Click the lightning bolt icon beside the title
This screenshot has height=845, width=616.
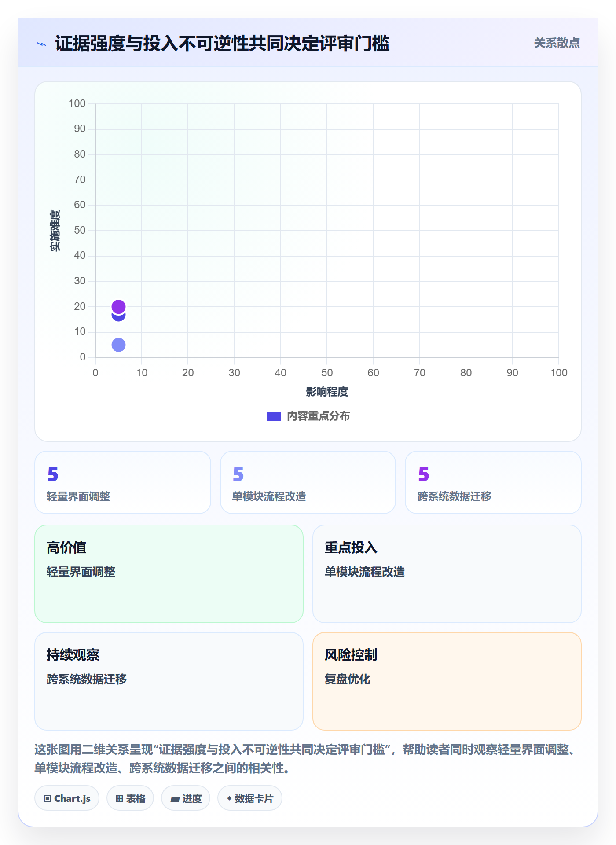point(42,44)
